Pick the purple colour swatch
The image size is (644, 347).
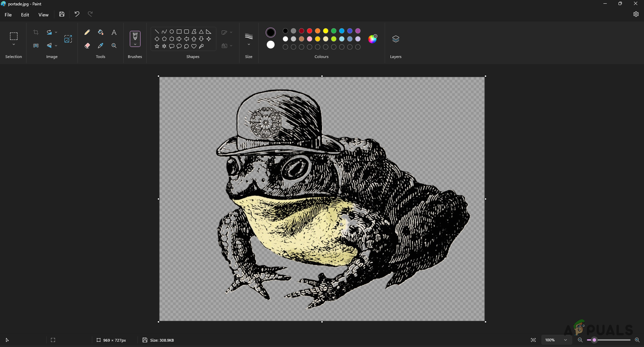click(358, 31)
